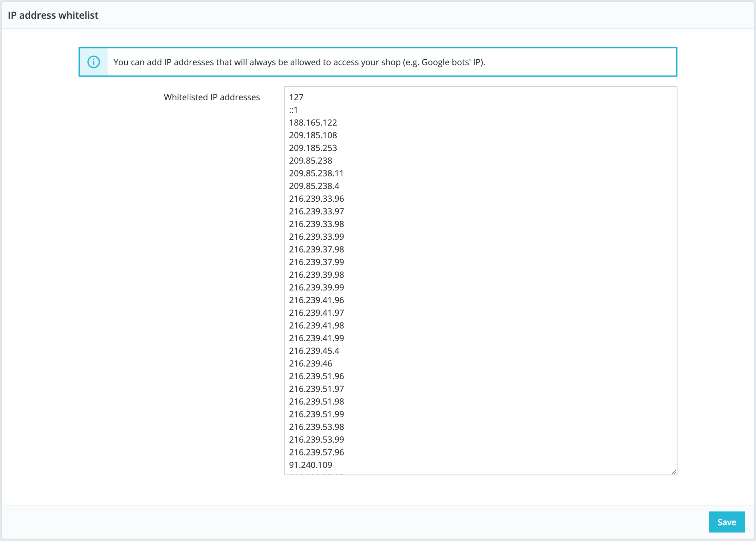
Task: Click the 209.185.253 line
Action: pyautogui.click(x=313, y=148)
